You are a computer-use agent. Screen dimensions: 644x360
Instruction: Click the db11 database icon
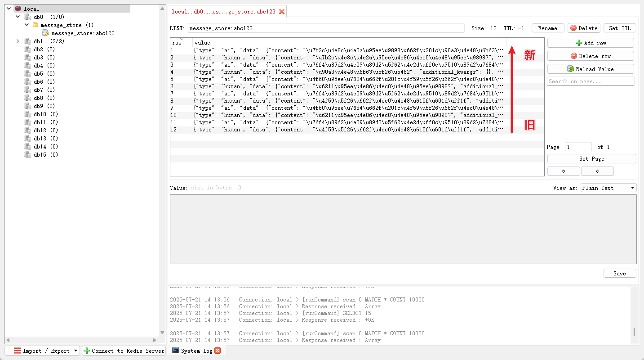coord(27,122)
